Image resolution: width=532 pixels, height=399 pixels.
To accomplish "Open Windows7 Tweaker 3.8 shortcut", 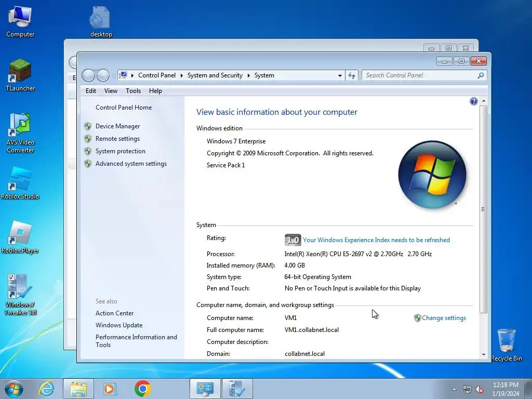I will coord(20,295).
